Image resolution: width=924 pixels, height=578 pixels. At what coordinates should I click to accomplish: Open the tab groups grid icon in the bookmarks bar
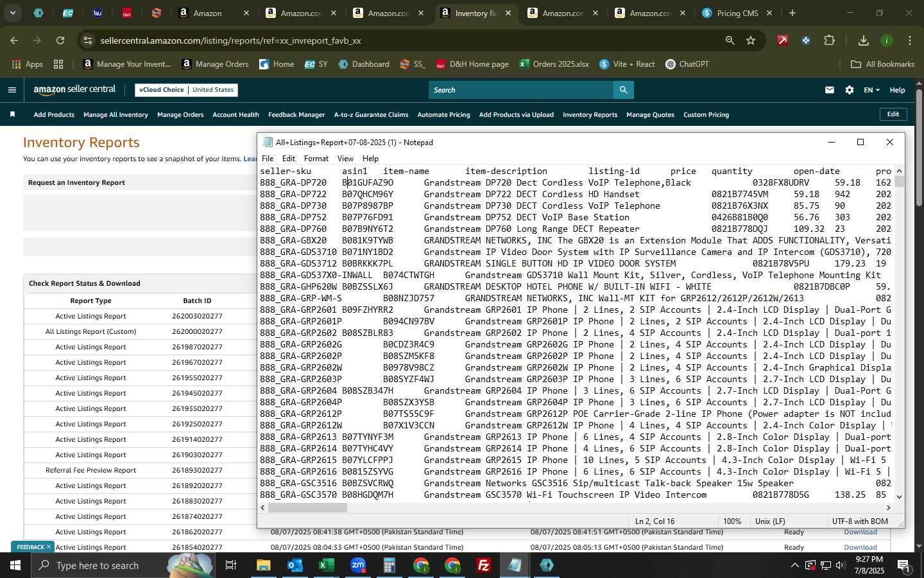(58, 64)
